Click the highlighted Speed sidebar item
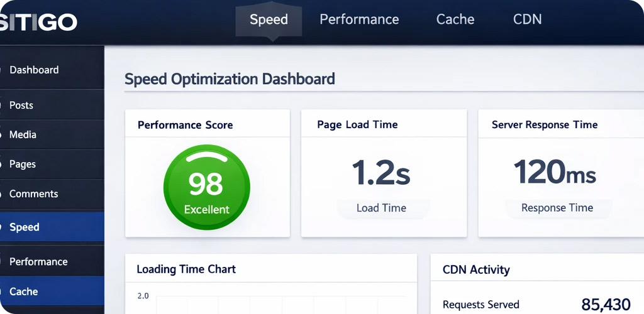The width and height of the screenshot is (644, 314). point(25,227)
